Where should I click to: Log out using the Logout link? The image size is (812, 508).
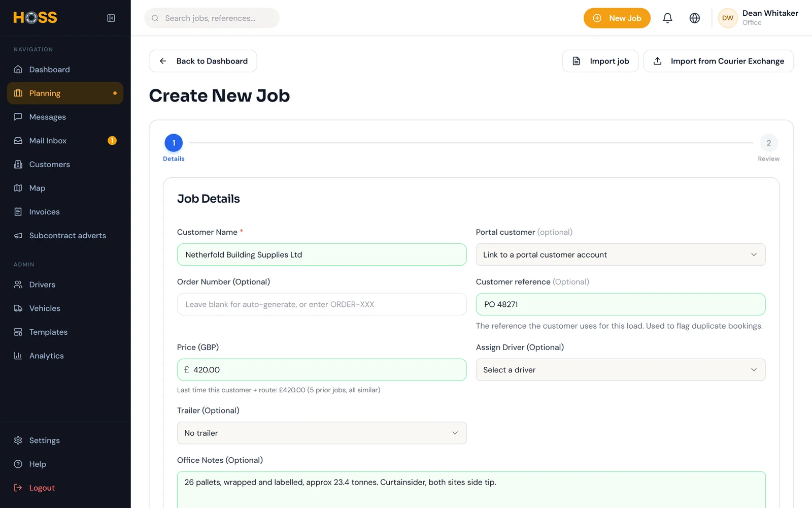pyautogui.click(x=65, y=488)
